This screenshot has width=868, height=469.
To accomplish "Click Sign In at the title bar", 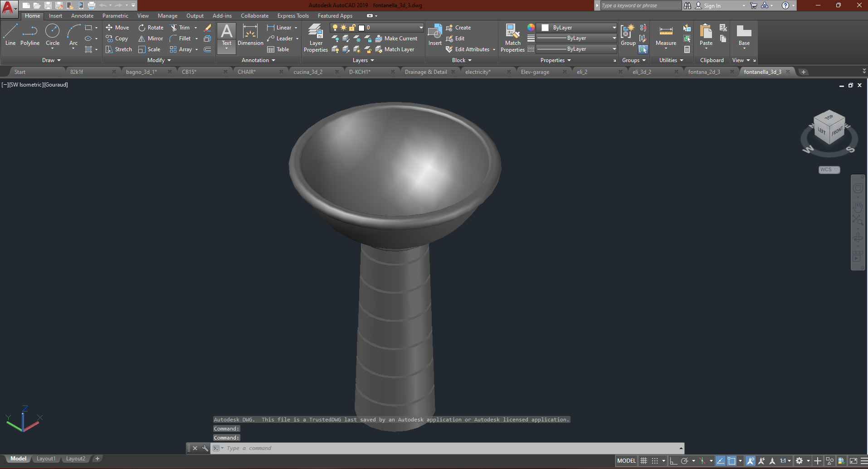I will click(x=712, y=6).
